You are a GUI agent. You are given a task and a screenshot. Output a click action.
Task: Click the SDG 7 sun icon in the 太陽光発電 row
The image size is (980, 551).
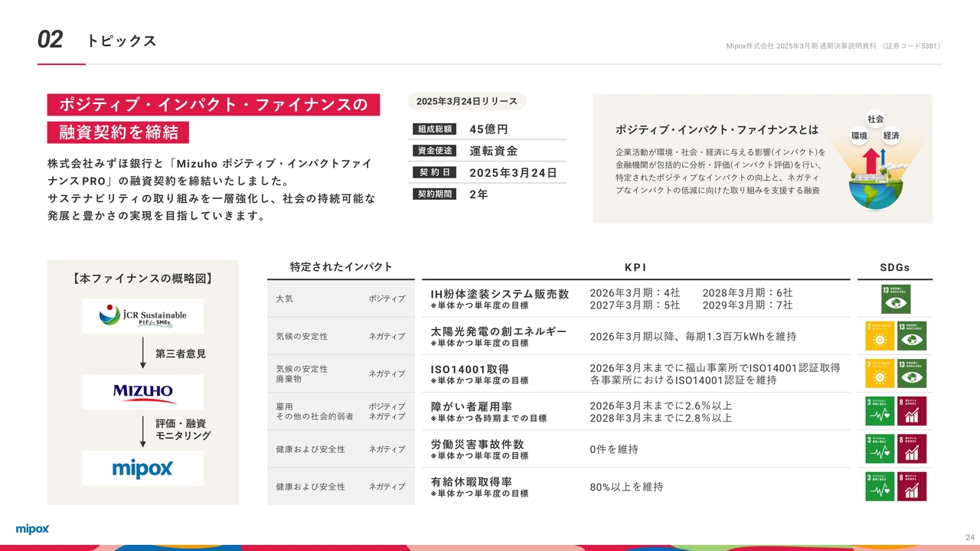point(880,336)
